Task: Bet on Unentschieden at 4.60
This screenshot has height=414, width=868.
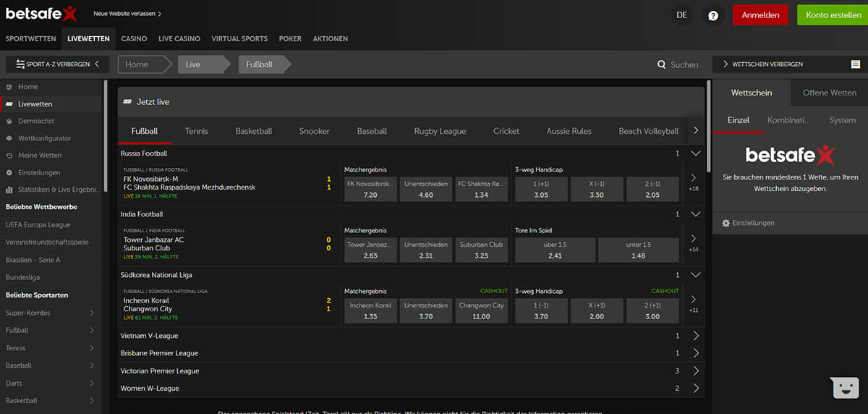Action: (x=426, y=189)
